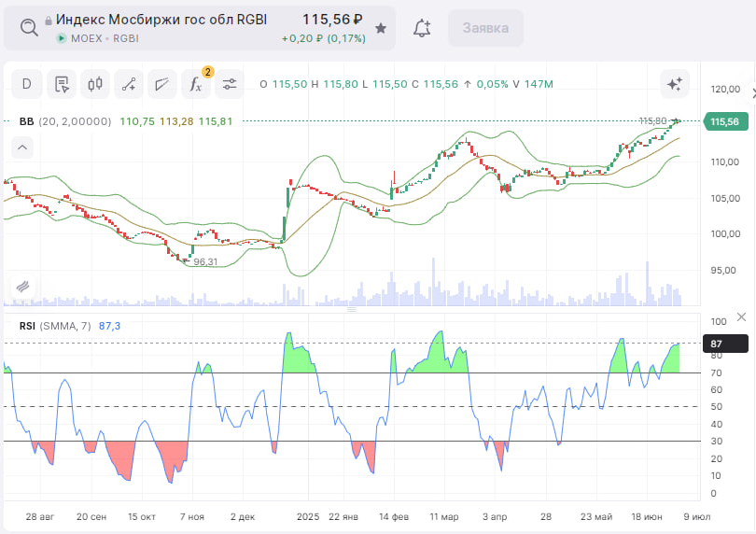This screenshot has height=534, width=756.
Task: Open the fx indicators menu
Action: (195, 84)
